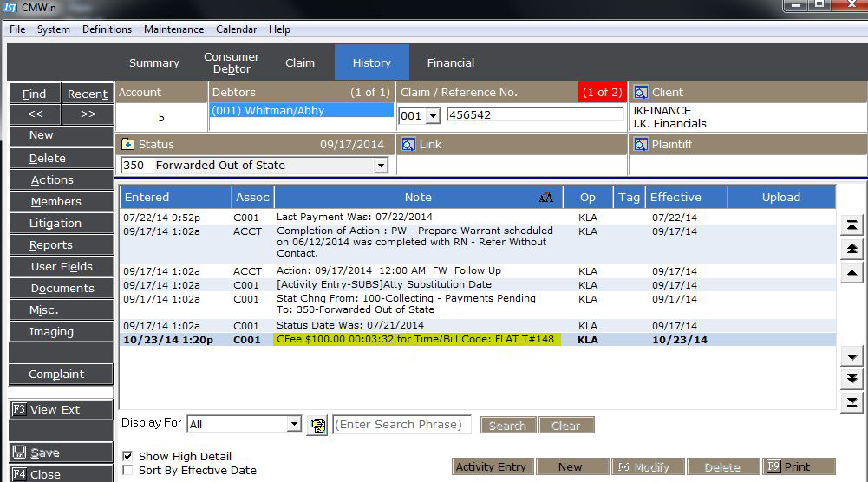868x482 pixels.
Task: Move up one history row
Action: click(852, 273)
